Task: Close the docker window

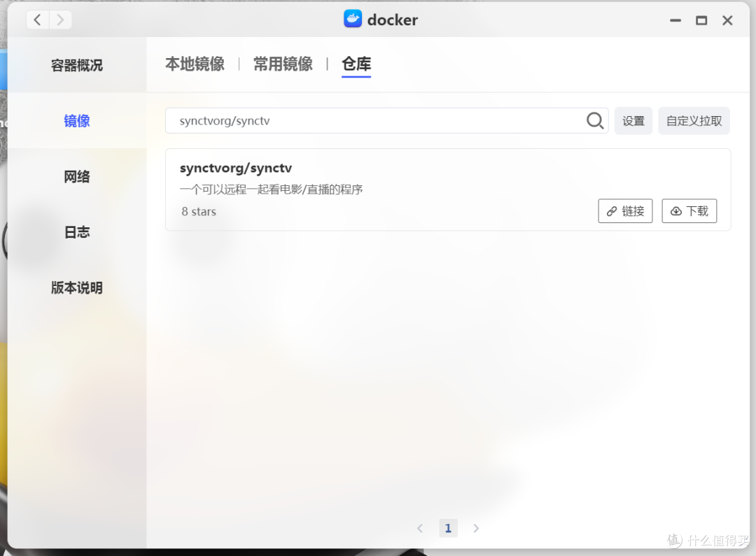Action: click(x=727, y=20)
